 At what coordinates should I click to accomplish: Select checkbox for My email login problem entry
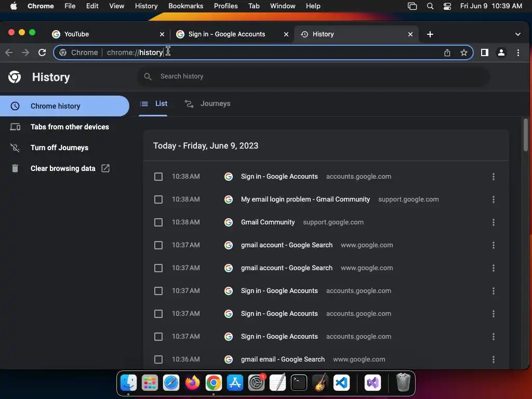coord(158,199)
